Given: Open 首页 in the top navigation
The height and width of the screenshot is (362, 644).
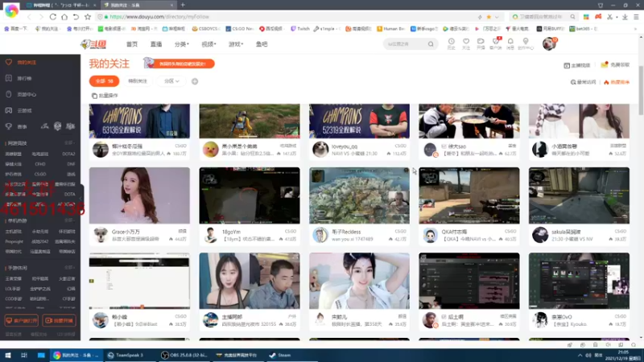Looking at the screenshot, I should (132, 44).
